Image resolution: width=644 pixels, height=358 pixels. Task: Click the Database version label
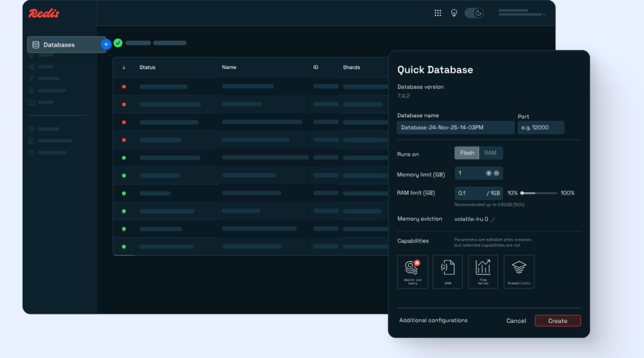tap(420, 87)
